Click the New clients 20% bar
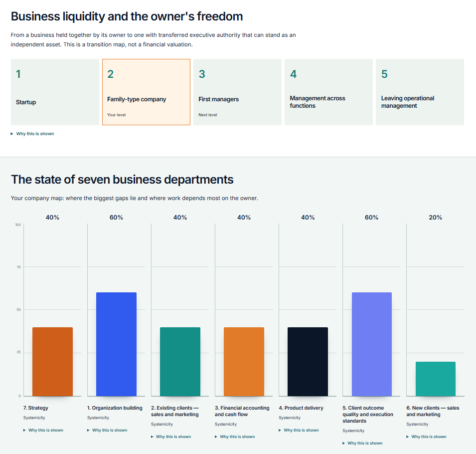 pyautogui.click(x=436, y=379)
